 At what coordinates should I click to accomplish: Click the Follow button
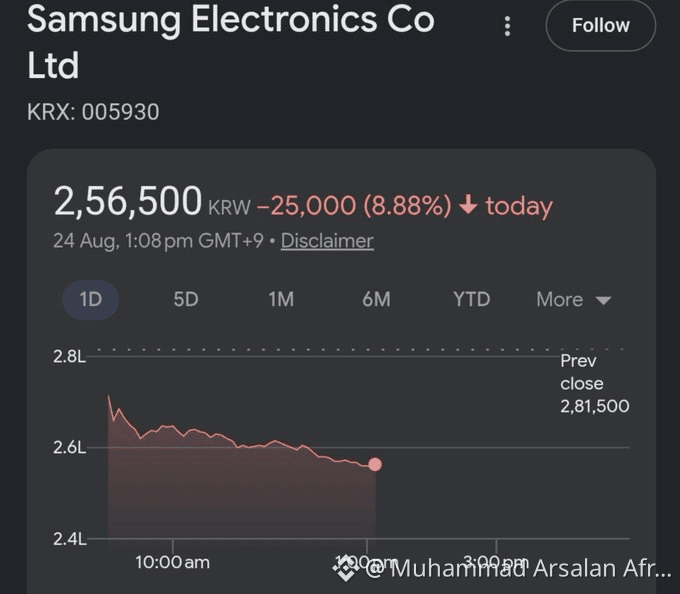click(601, 26)
